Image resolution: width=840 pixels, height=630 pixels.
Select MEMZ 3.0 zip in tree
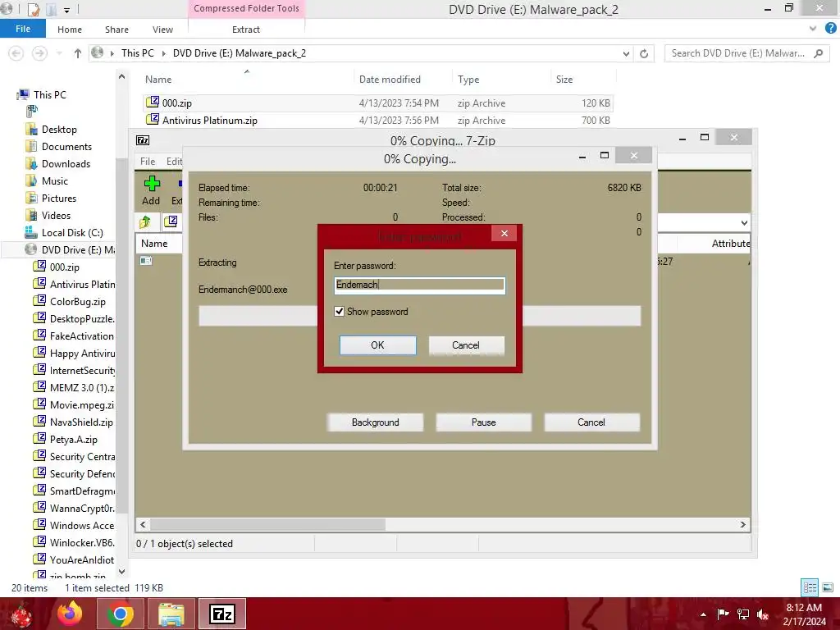tap(81, 387)
